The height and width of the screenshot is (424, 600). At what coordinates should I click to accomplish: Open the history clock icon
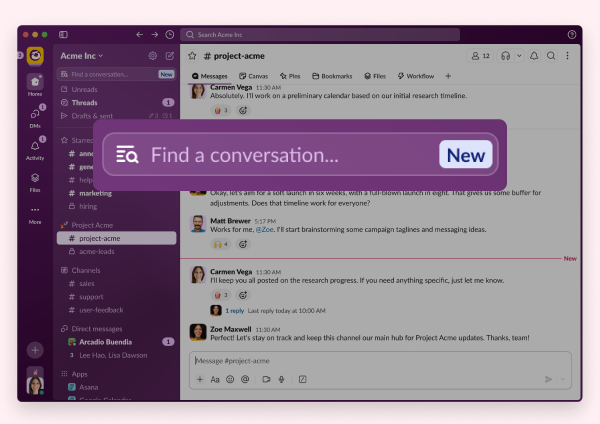point(170,35)
